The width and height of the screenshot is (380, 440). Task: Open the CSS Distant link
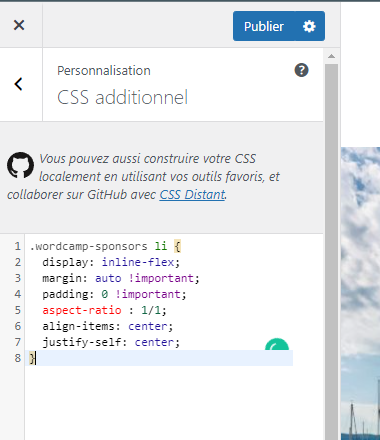point(192,195)
